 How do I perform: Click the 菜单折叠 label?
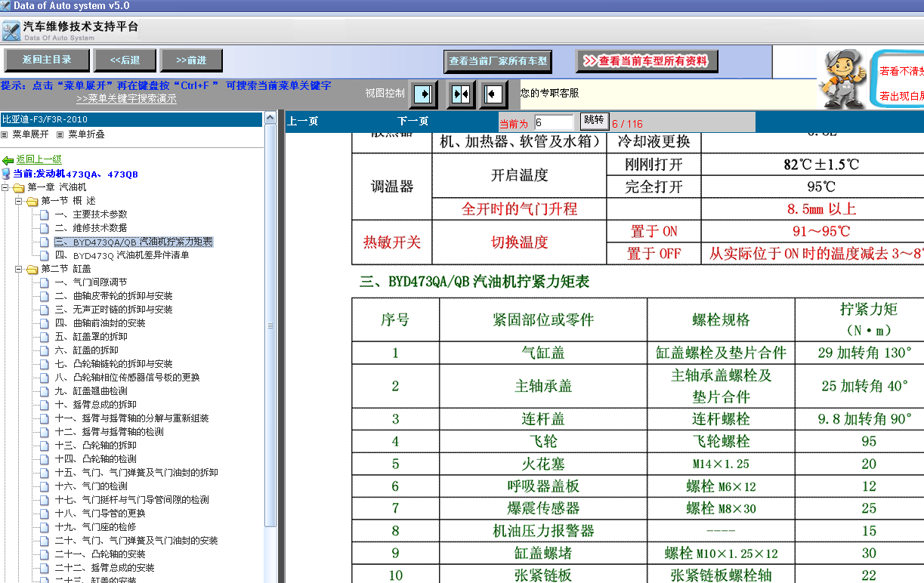pos(86,134)
